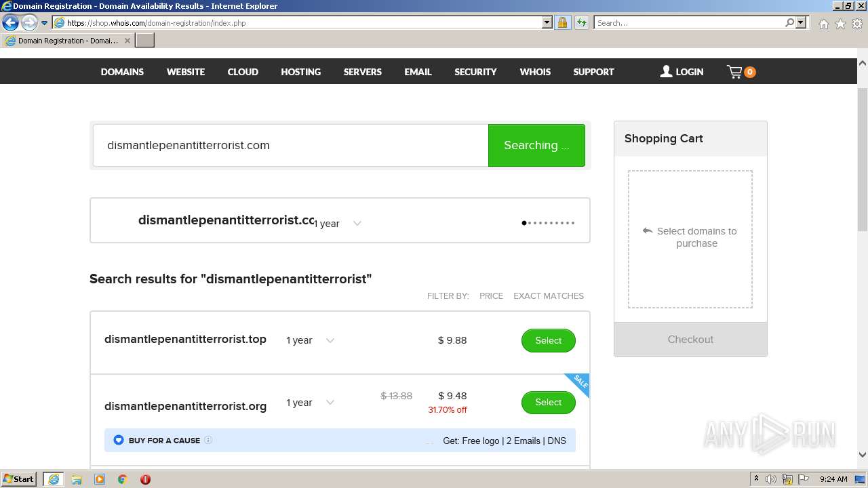Select the .top domain
The image size is (868, 488).
tap(548, 340)
